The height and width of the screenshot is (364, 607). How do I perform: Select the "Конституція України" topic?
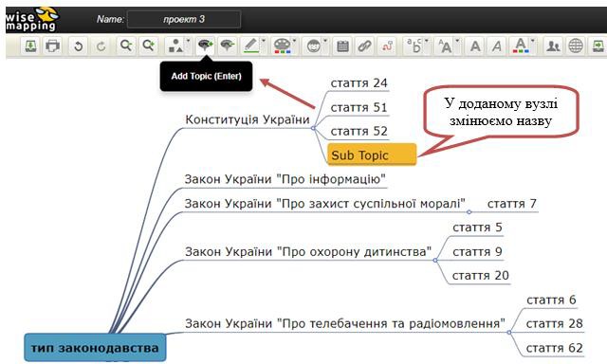point(248,119)
